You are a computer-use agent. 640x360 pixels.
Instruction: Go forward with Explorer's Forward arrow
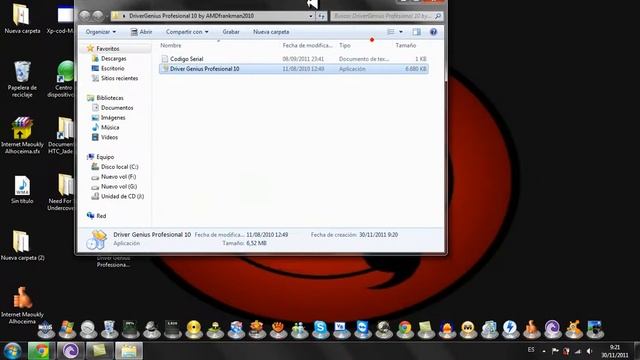(x=98, y=16)
